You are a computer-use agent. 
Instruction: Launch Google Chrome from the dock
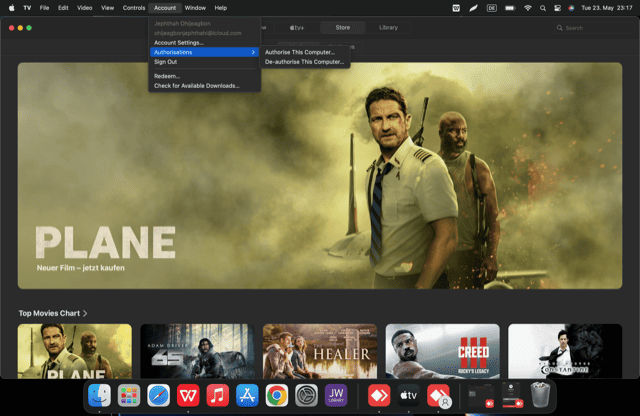pos(277,394)
